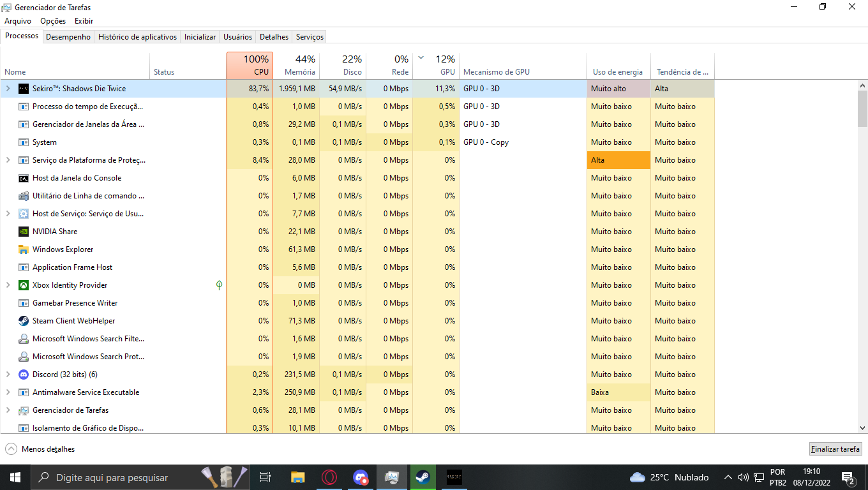868x490 pixels.
Task: Click the volume icon in system tray
Action: click(x=743, y=477)
